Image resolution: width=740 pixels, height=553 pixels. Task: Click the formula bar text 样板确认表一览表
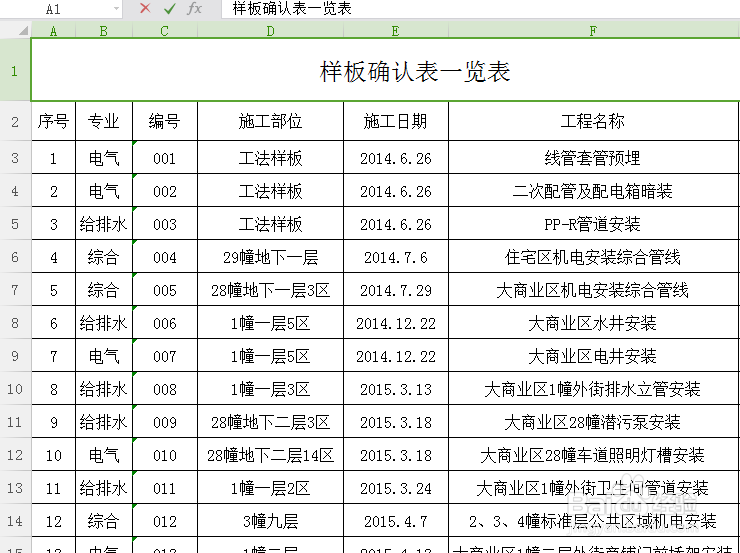(292, 8)
